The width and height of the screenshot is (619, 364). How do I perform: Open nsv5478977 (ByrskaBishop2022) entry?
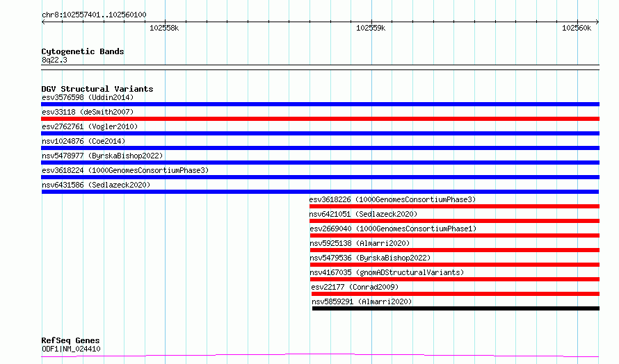pos(102,156)
